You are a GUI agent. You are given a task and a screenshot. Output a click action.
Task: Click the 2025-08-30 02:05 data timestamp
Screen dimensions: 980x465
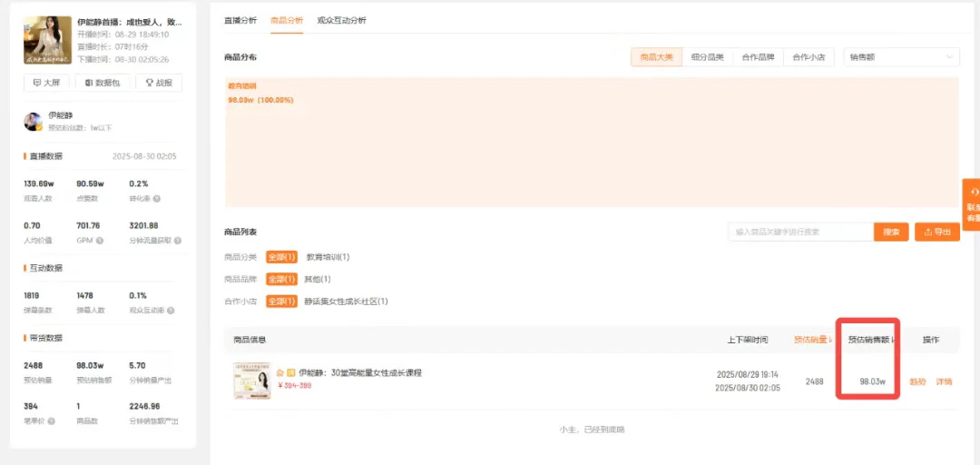click(144, 156)
